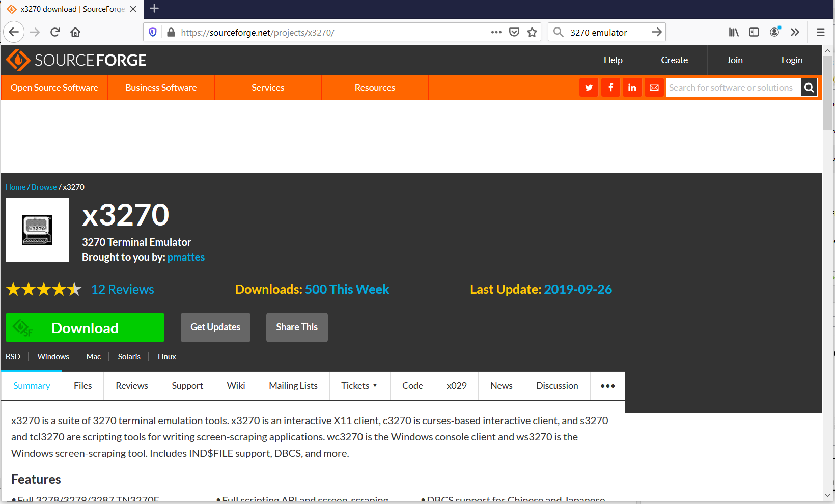Open the Firefox hamburger menu

(821, 32)
